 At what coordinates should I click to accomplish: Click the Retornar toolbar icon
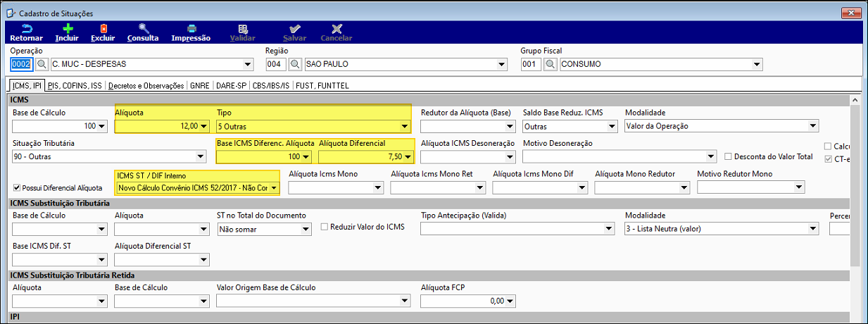[27, 29]
